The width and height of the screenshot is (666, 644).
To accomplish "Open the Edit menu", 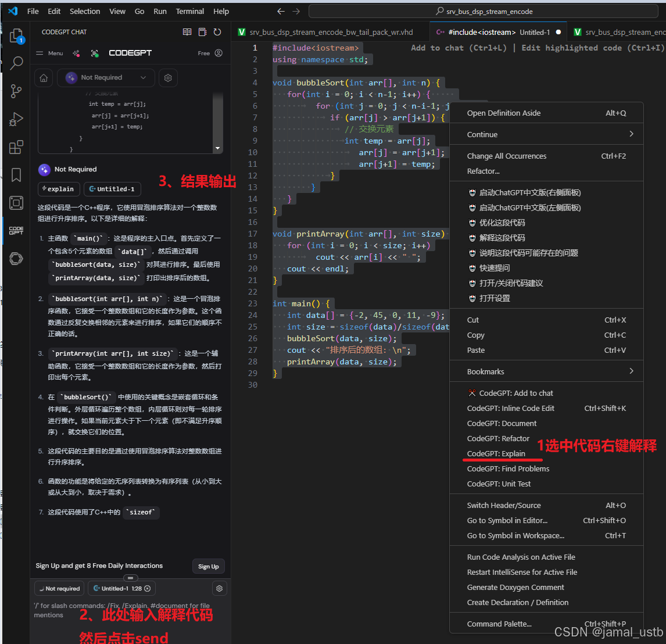I will pos(54,12).
